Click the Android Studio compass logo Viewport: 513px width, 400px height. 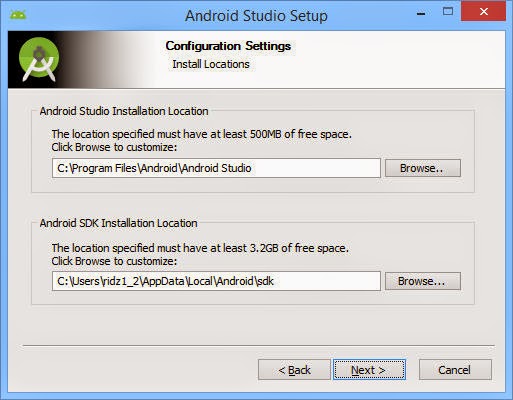39,59
